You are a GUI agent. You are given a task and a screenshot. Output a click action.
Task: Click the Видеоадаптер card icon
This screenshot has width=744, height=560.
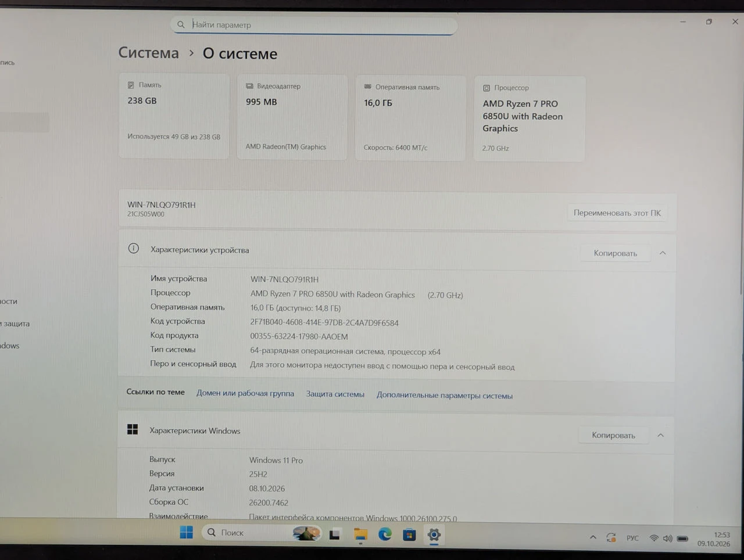(x=249, y=86)
